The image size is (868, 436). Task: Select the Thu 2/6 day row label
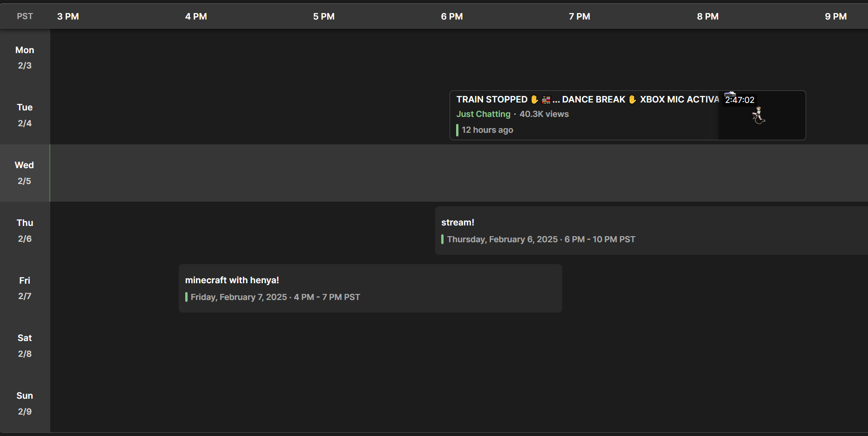click(x=25, y=231)
